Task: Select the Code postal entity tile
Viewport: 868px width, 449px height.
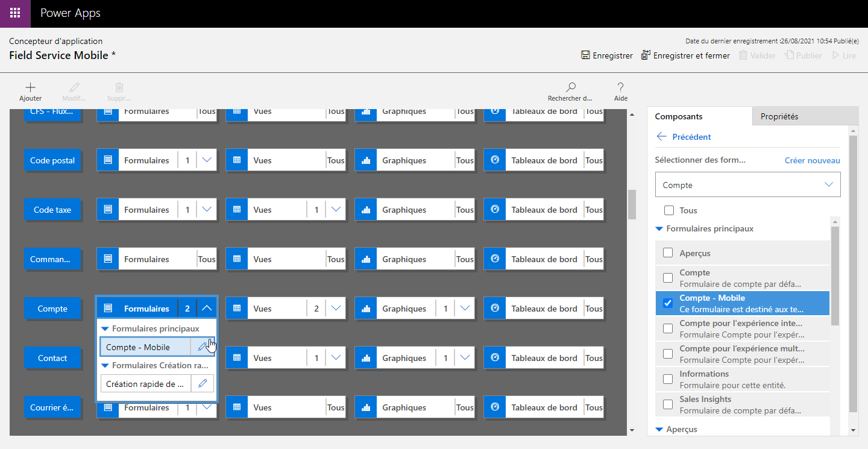Action: click(x=52, y=160)
